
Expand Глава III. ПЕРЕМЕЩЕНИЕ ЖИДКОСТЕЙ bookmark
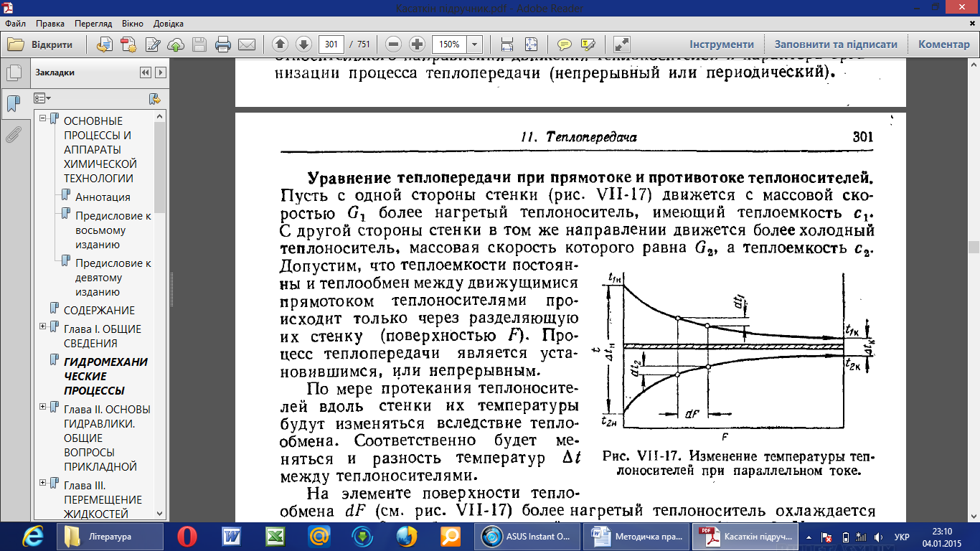pyautogui.click(x=43, y=482)
